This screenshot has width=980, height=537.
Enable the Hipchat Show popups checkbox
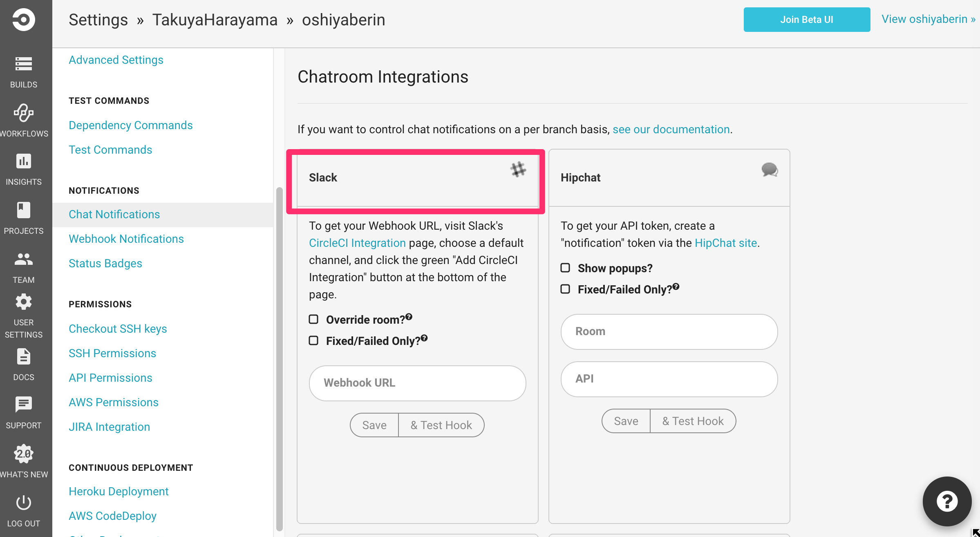pos(565,267)
